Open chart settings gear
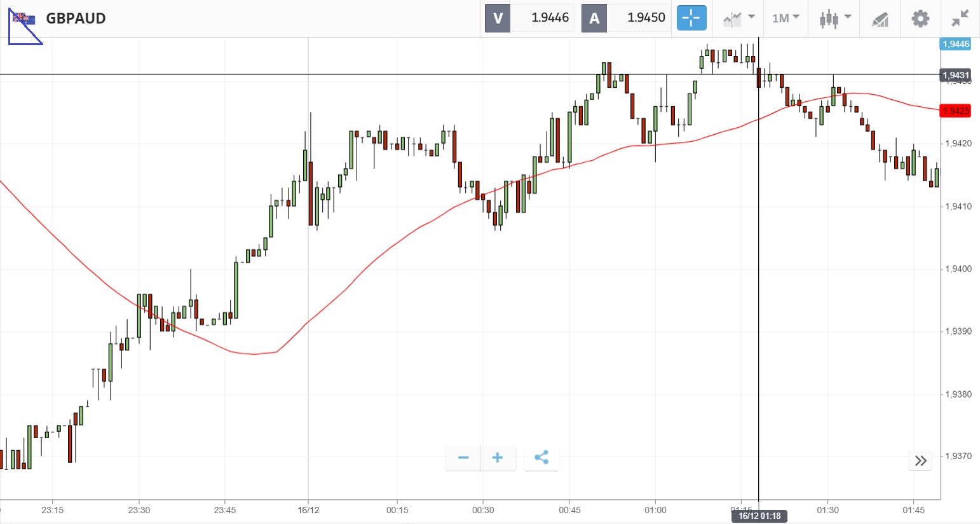The width and height of the screenshot is (980, 524). pyautogui.click(x=920, y=18)
